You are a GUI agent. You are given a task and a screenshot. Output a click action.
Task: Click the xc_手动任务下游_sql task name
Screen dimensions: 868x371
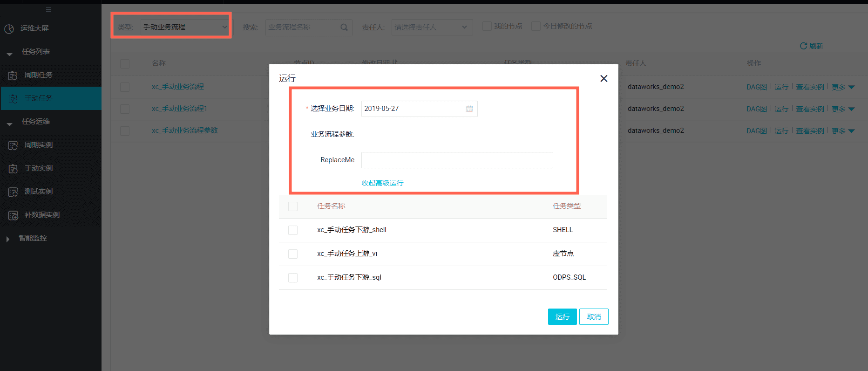click(x=349, y=277)
